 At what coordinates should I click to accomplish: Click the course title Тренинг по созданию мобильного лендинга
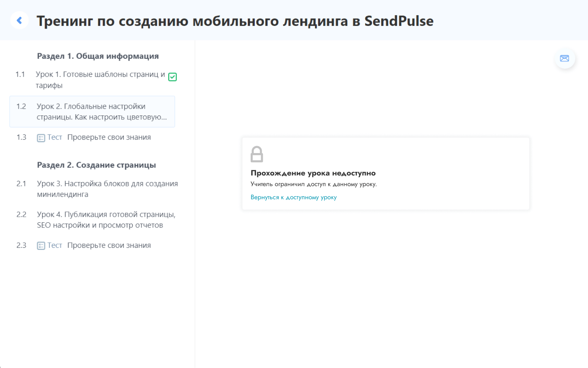pyautogui.click(x=235, y=20)
